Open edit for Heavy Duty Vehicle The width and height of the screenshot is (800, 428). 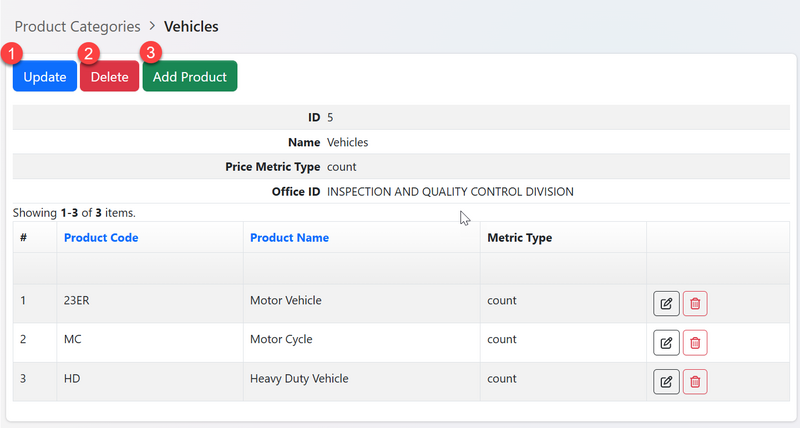666,381
